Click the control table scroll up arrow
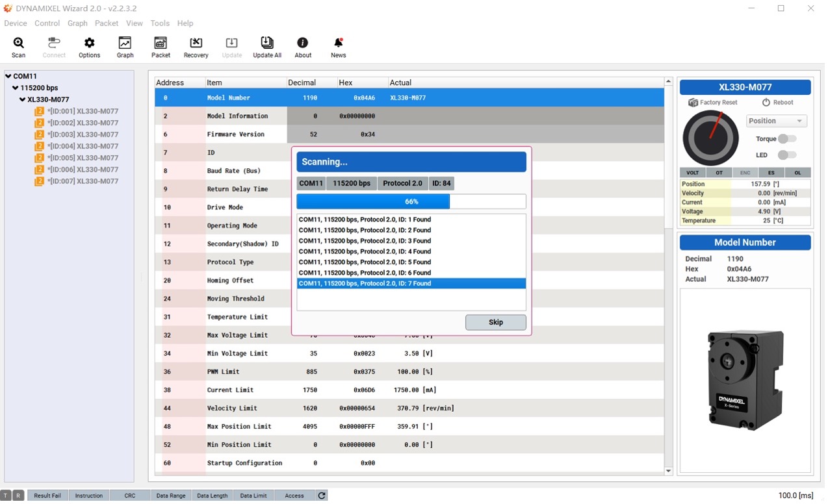828x504 pixels. [x=668, y=82]
